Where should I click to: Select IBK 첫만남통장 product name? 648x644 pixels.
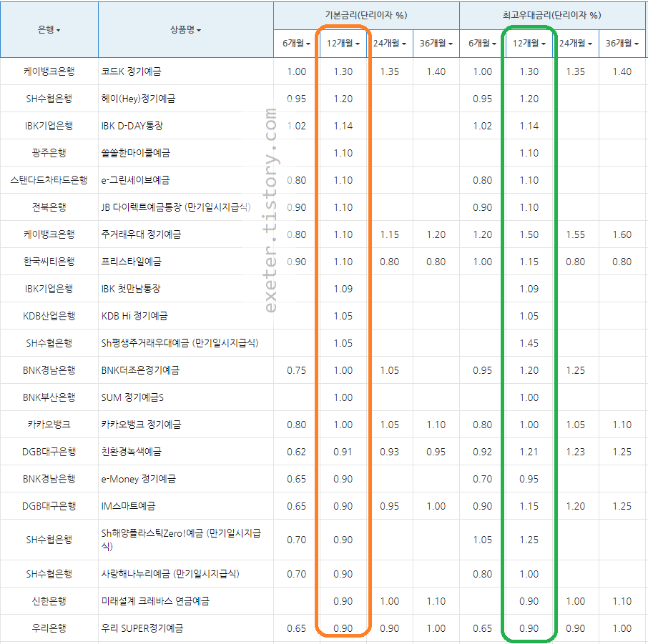[x=131, y=289]
